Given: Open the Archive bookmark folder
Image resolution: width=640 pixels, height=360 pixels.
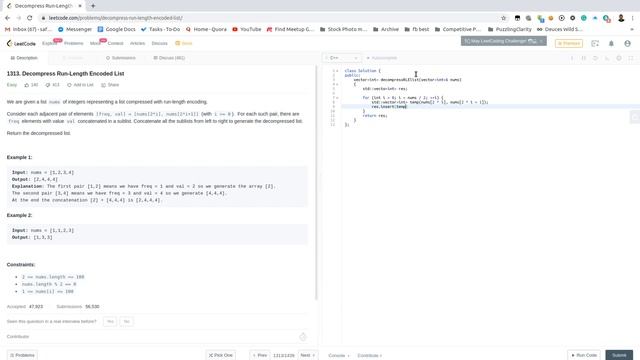Looking at the screenshot, I should coord(386,29).
